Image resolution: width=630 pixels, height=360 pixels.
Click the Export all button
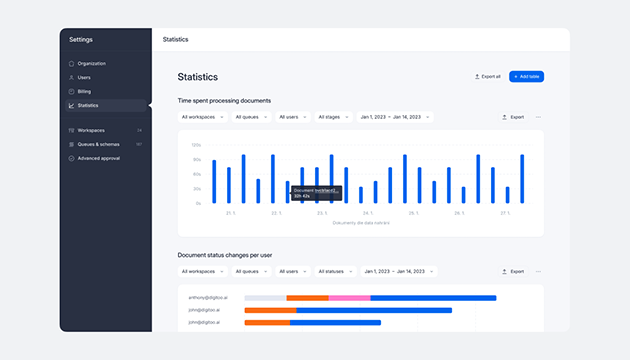click(488, 76)
